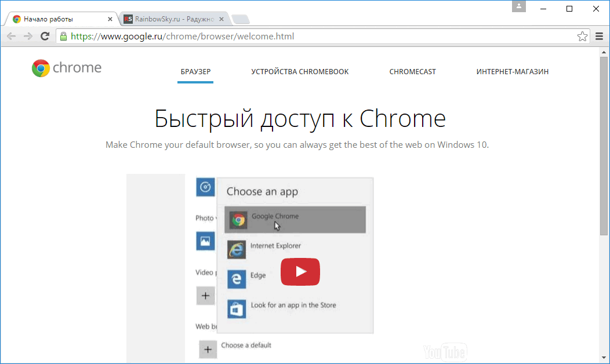Maximize the Chrome window
Viewport: 610px width, 364px height.
click(x=569, y=9)
